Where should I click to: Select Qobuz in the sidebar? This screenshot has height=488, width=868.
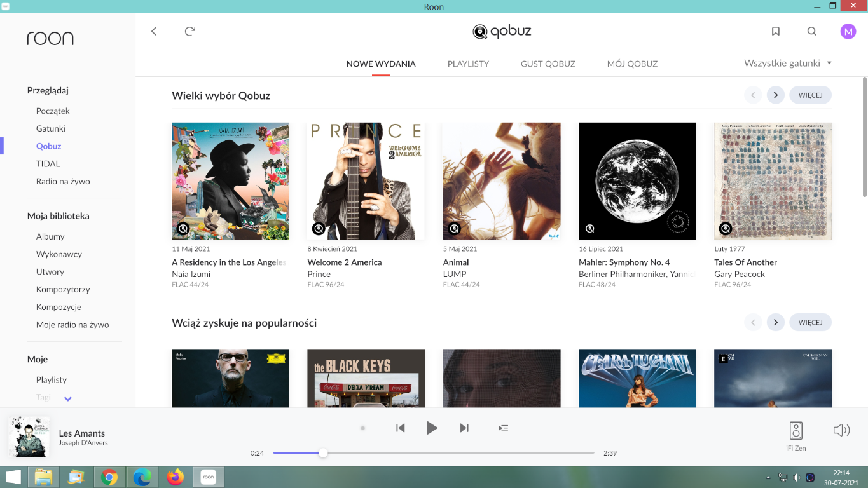(x=48, y=146)
